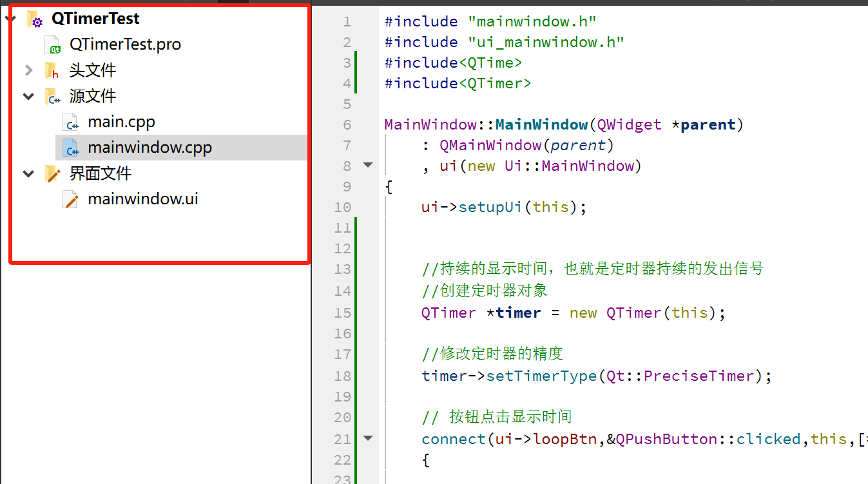This screenshot has width=868, height=484.
Task: Click Qt::PreciseTimer argument text
Action: (x=680, y=376)
